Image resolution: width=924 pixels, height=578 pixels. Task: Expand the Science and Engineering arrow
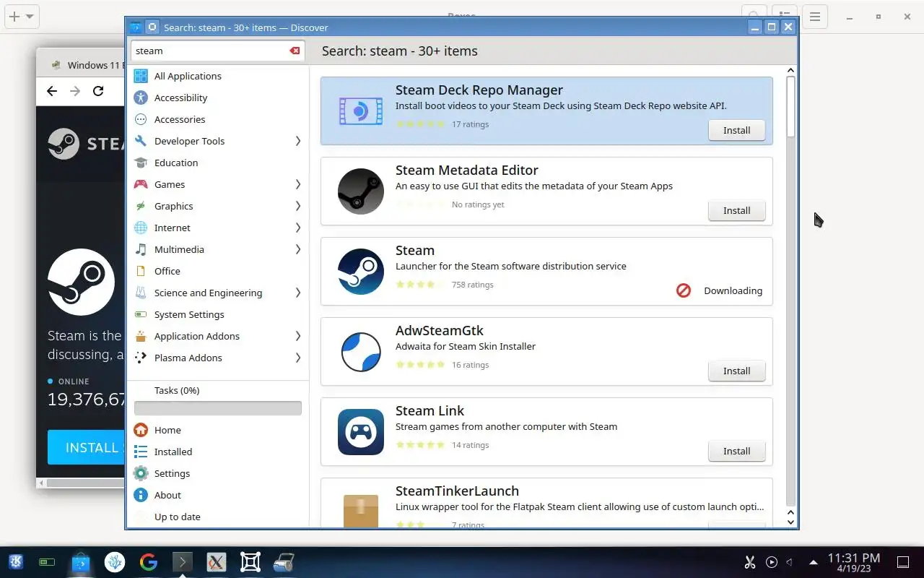(x=297, y=293)
